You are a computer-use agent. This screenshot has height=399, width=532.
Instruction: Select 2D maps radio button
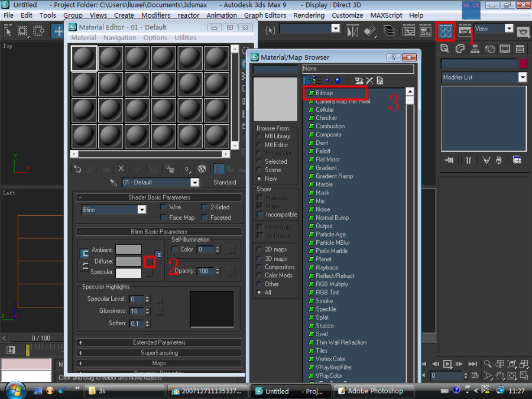click(259, 249)
